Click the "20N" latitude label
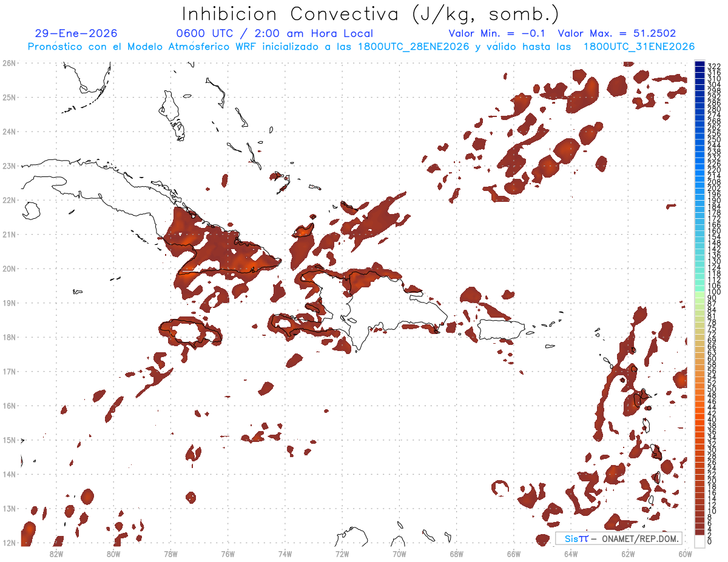 9,269
